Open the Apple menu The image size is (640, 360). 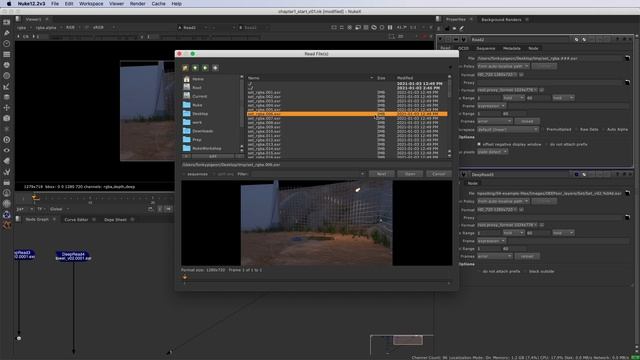9,4
